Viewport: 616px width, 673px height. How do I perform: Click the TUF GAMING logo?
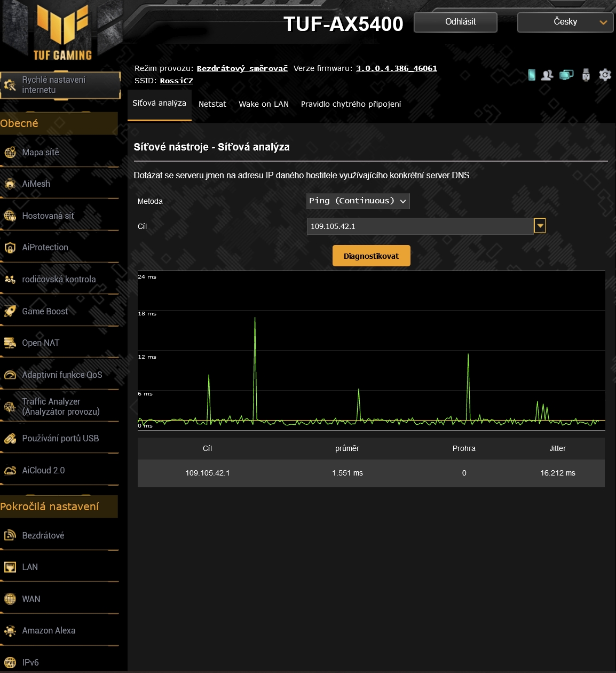[x=62, y=32]
